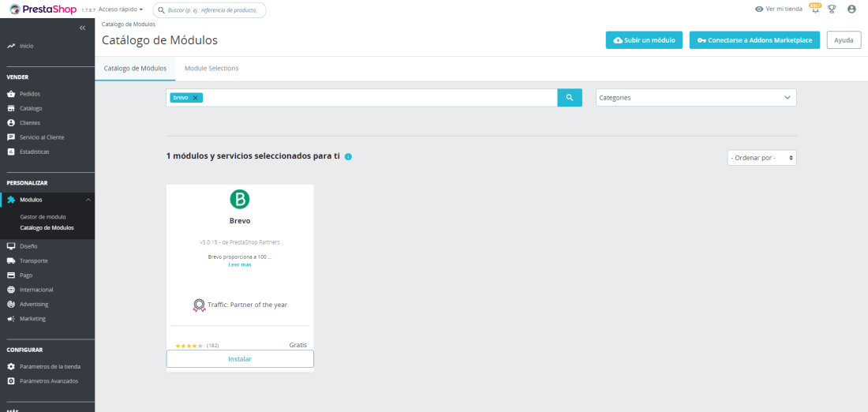Click the Ayuda button
This screenshot has height=412, width=868.
844,40
